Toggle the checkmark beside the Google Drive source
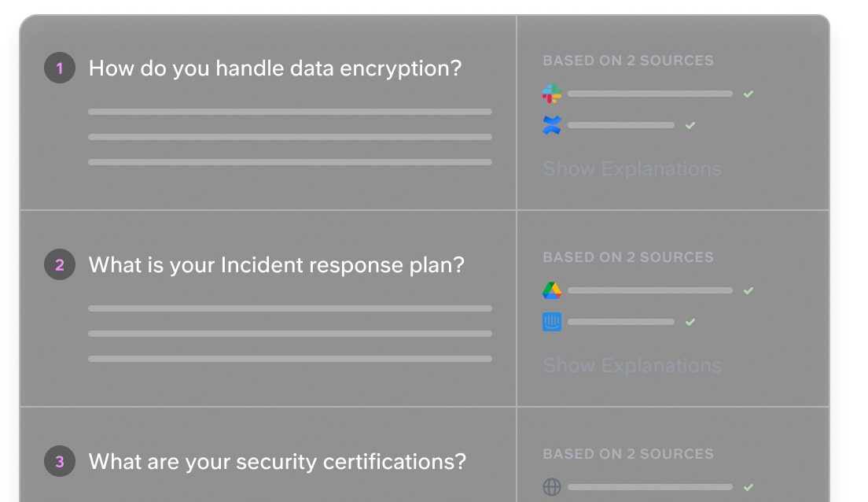868x502 pixels. coord(748,291)
